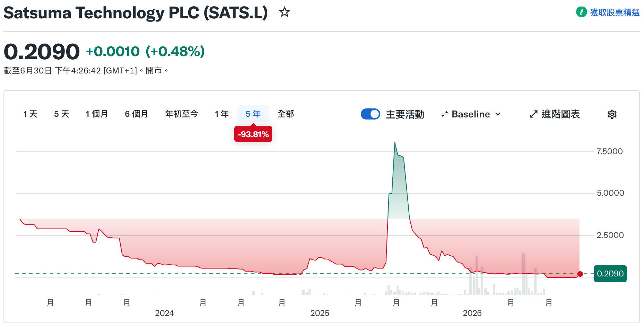This screenshot has height=327, width=644.
Task: Select the 1年 time range
Action: tap(222, 114)
